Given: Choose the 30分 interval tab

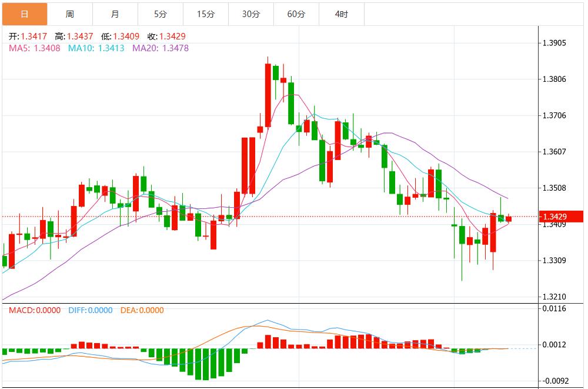Looking at the screenshot, I should [251, 14].
